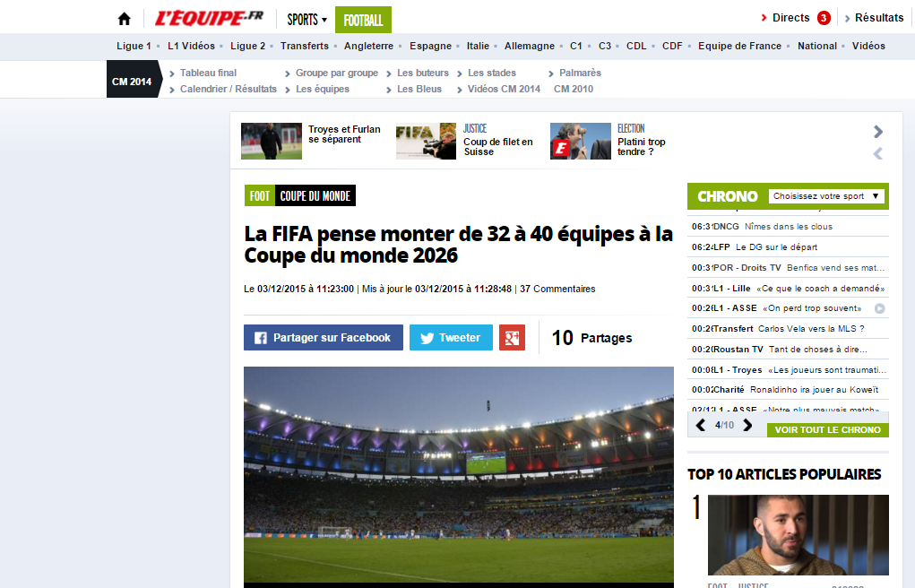The height and width of the screenshot is (588, 915).
Task: Open the CDF menu item
Action: [672, 46]
